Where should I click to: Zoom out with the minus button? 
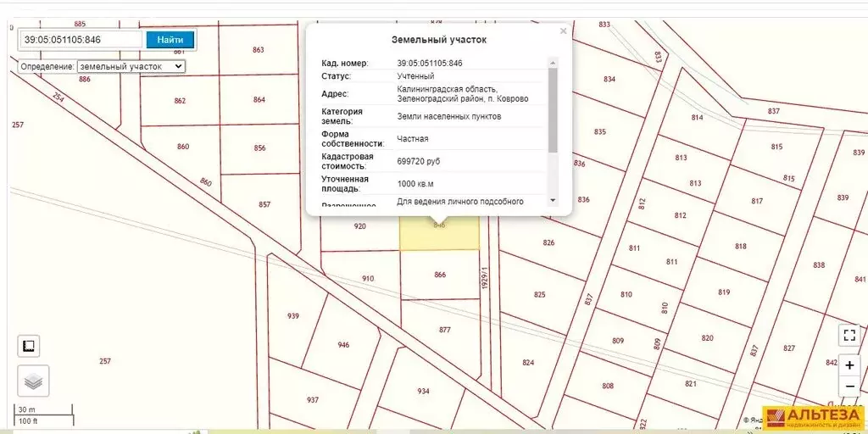[x=849, y=386]
